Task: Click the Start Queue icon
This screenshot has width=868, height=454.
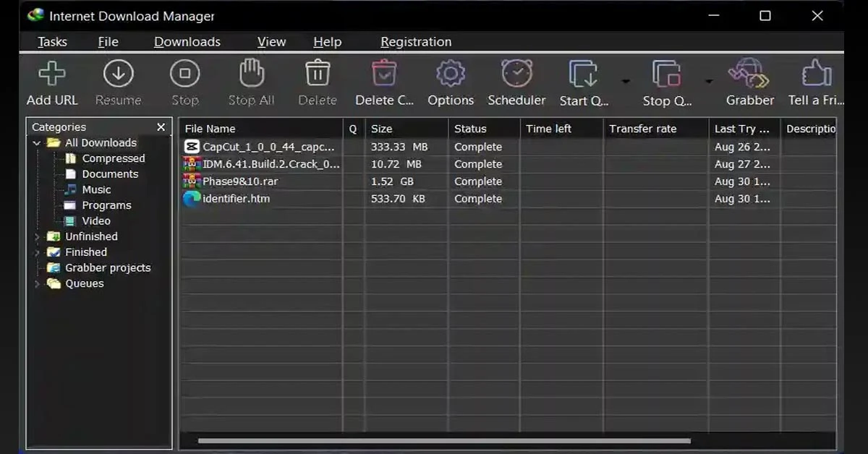Action: pyautogui.click(x=583, y=74)
